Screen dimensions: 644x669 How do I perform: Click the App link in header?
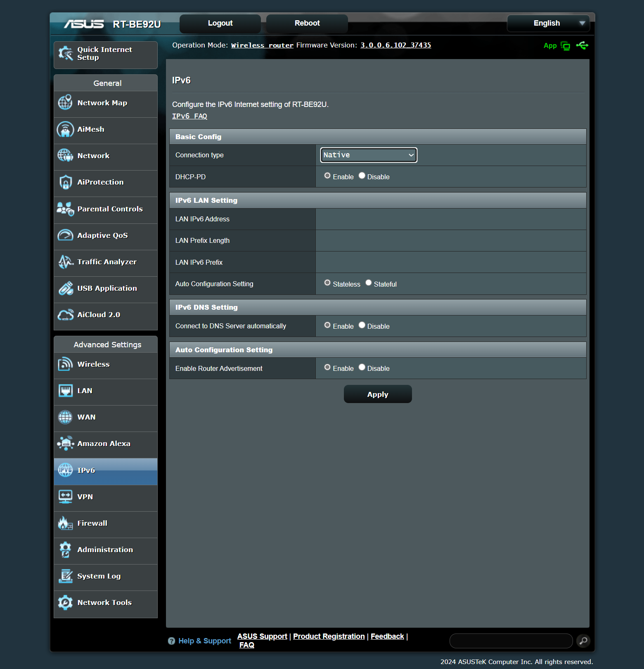(x=550, y=46)
